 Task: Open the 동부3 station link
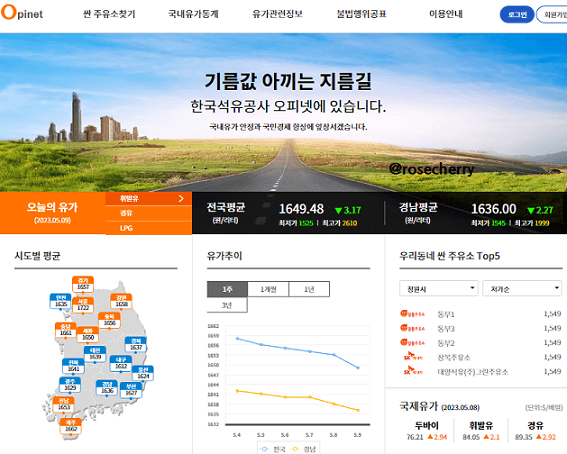click(446, 329)
